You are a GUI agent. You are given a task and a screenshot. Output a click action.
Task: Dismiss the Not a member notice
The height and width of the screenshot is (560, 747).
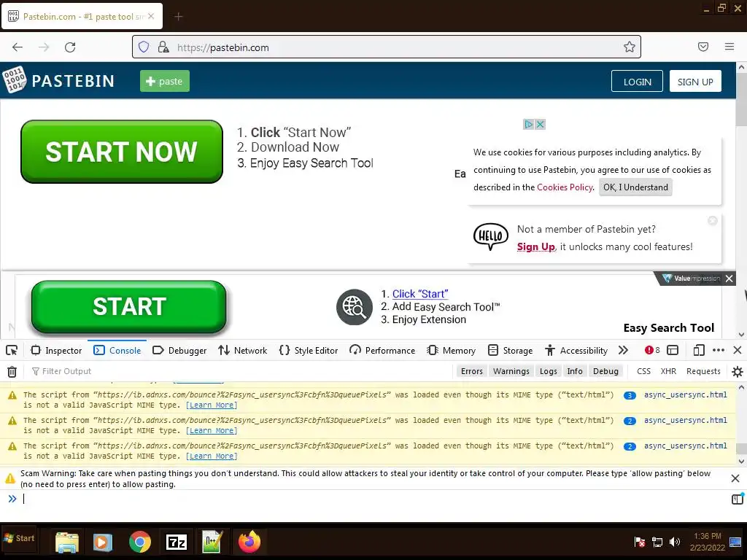pyautogui.click(x=713, y=220)
